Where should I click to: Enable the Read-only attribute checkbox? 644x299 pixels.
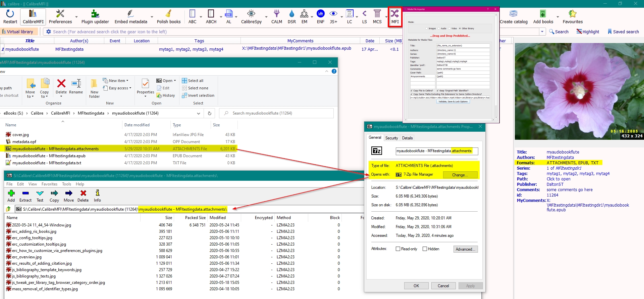[x=398, y=249]
